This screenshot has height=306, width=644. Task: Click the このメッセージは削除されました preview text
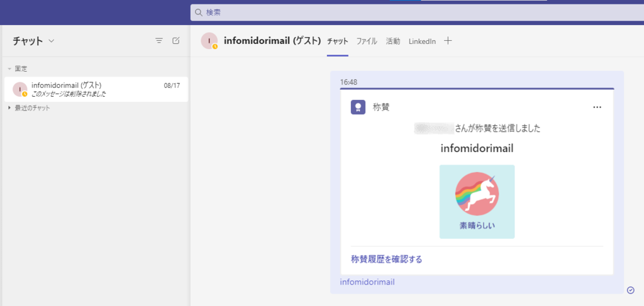[69, 94]
